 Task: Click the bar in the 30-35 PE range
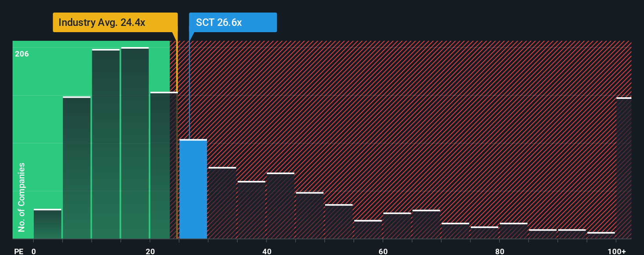[x=222, y=203]
